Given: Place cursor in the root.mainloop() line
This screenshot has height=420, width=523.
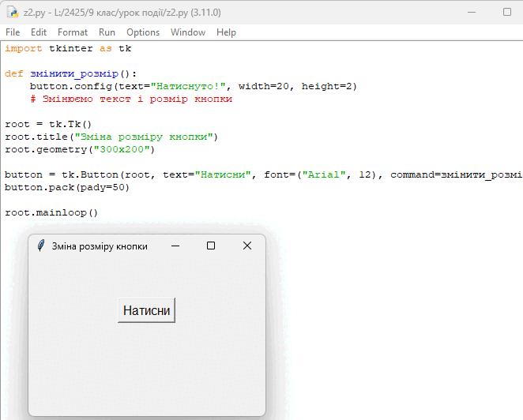Looking at the screenshot, I should pos(51,212).
